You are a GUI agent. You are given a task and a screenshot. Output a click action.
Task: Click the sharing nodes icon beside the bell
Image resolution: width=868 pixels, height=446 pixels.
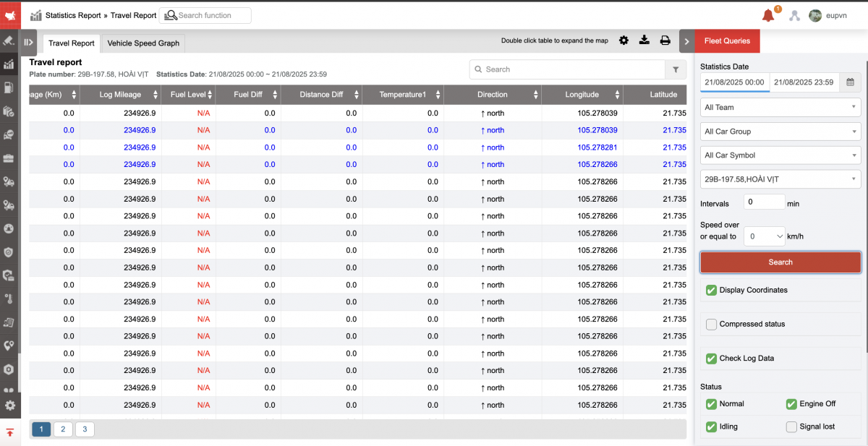(794, 15)
